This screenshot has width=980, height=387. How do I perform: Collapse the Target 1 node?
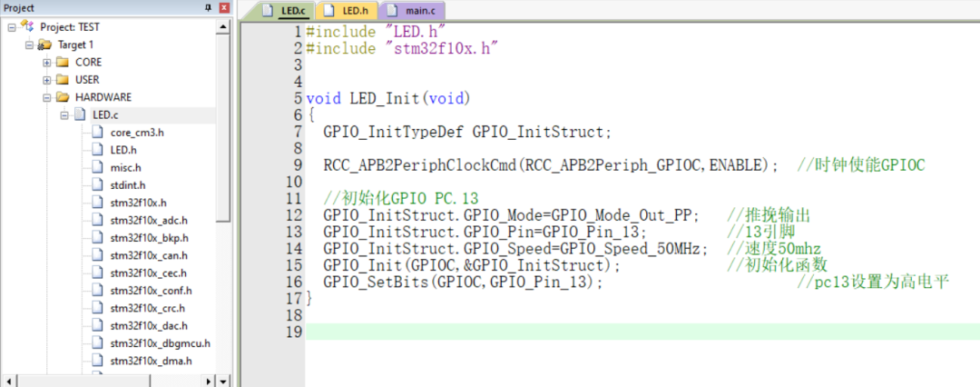pos(29,45)
